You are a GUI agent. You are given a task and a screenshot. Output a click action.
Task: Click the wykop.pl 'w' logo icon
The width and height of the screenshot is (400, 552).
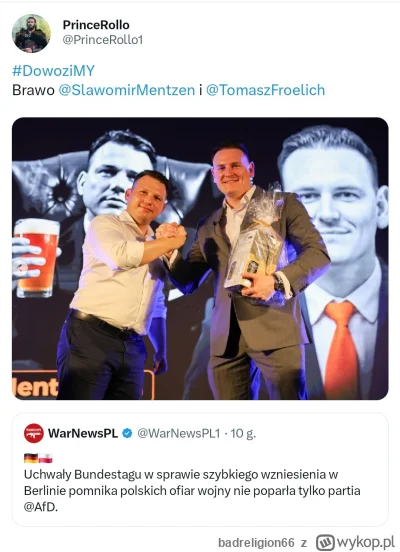tap(325, 542)
